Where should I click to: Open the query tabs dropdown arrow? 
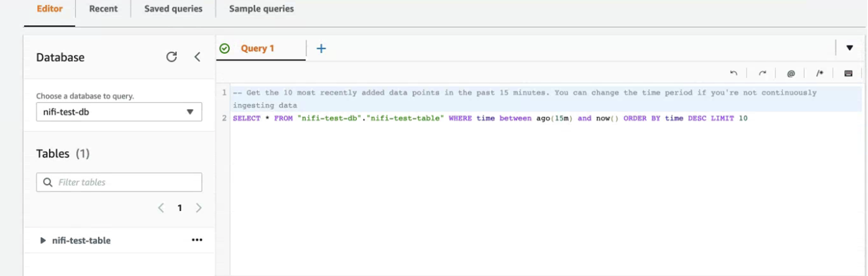[849, 48]
